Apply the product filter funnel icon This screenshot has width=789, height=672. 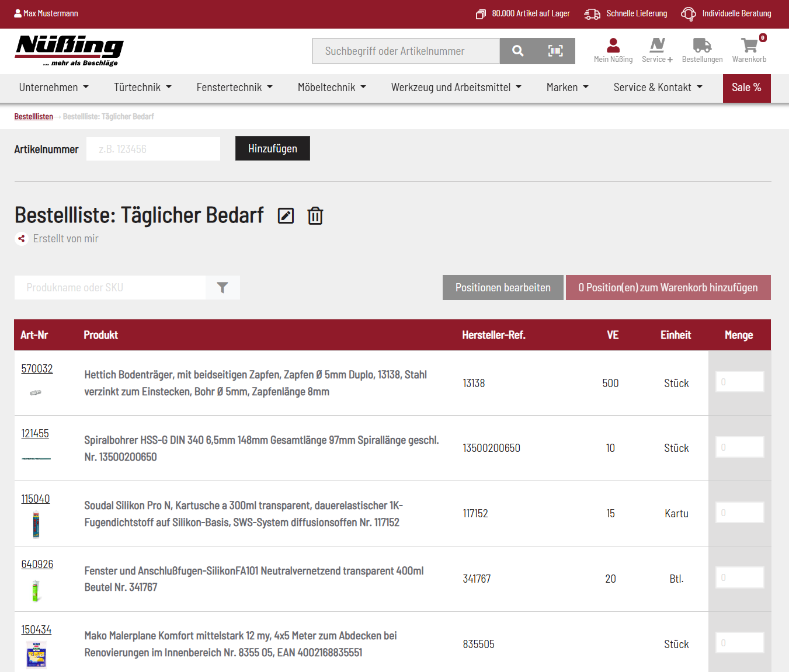223,288
